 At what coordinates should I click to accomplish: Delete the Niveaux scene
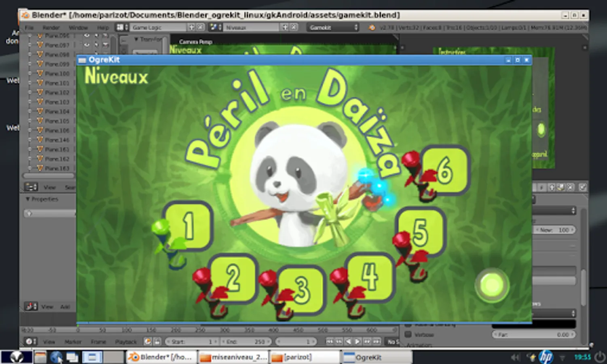tap(294, 28)
